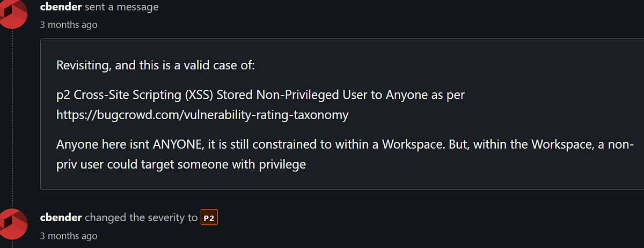Click the 'sent a message' activity label
644x248 pixels.
pyautogui.click(x=121, y=7)
